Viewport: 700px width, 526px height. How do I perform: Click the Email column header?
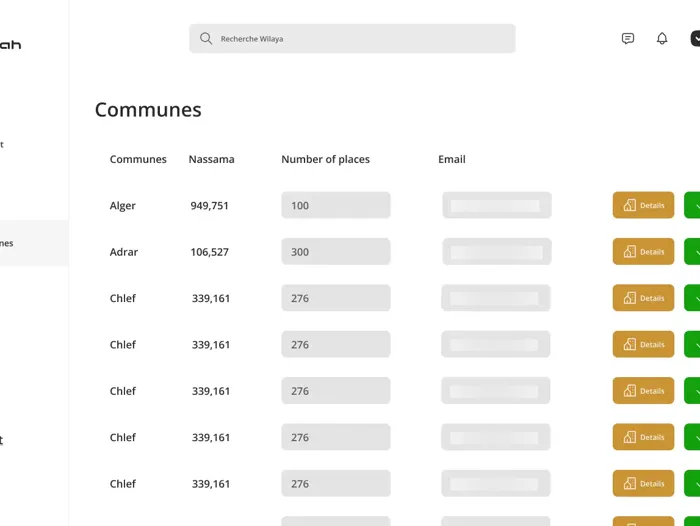(451, 159)
